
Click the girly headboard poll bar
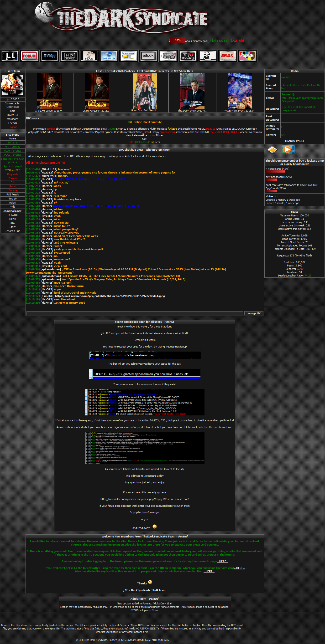[271, 180]
